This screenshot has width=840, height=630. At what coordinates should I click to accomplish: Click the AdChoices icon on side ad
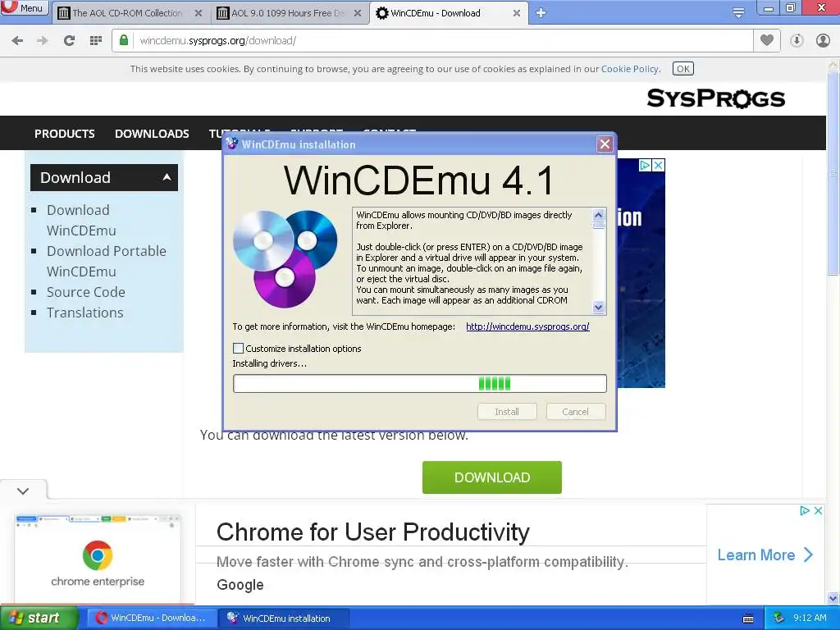coord(645,165)
